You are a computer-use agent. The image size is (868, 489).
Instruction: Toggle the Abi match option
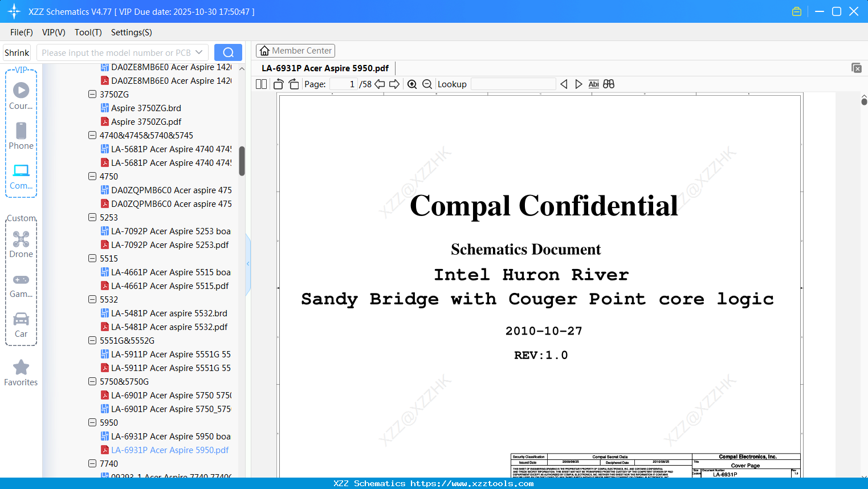[594, 84]
